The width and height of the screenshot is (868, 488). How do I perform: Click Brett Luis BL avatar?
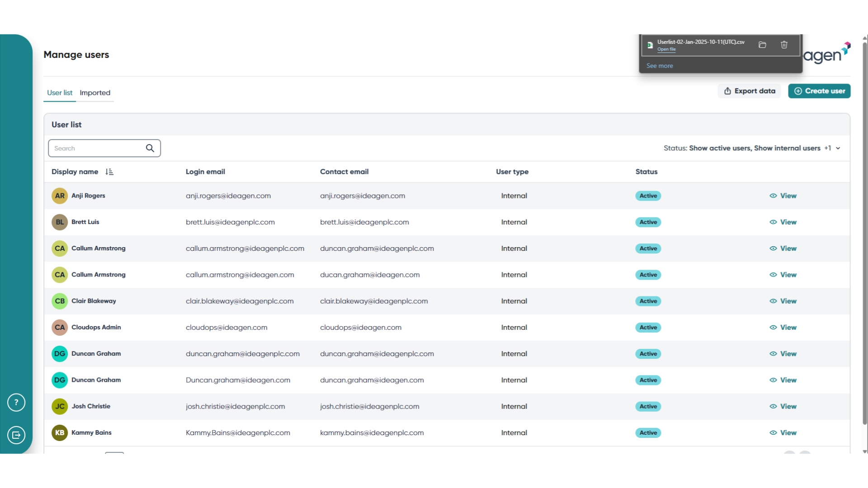(x=60, y=222)
